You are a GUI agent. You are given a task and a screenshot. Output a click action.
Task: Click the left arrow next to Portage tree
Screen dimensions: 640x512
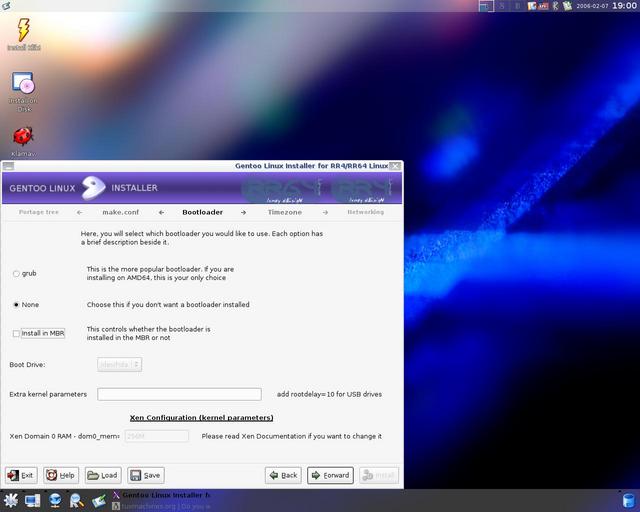[80, 212]
